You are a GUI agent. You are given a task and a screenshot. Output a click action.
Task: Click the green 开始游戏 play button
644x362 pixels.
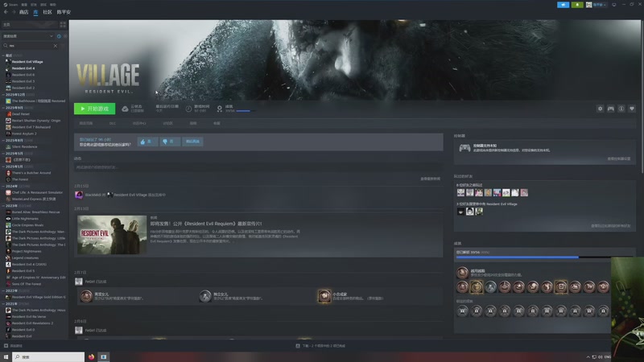point(94,109)
